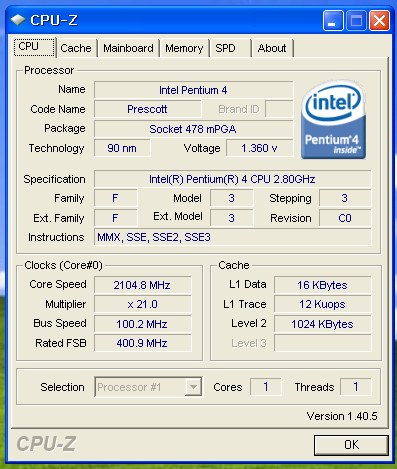
Task: Go to the Memory tab
Action: (x=184, y=48)
